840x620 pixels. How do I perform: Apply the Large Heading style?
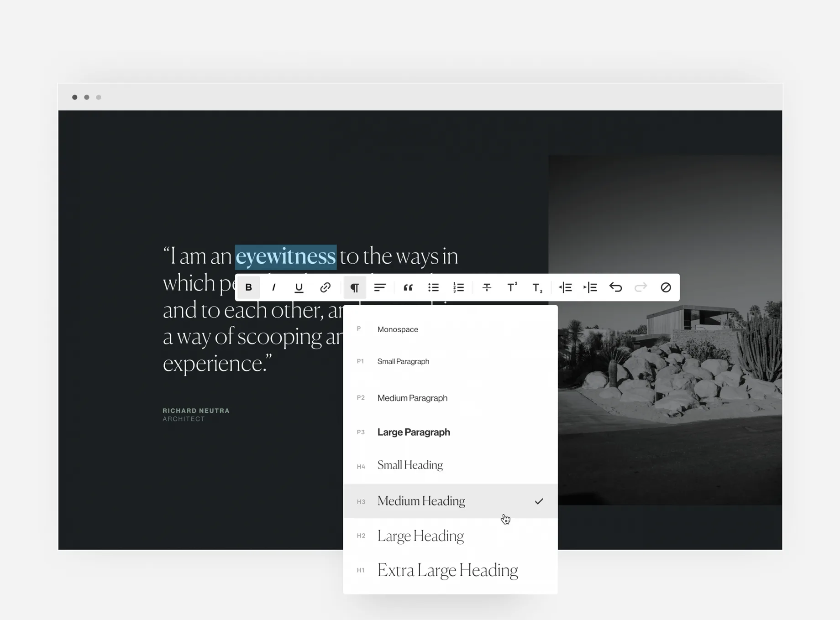[450, 536]
